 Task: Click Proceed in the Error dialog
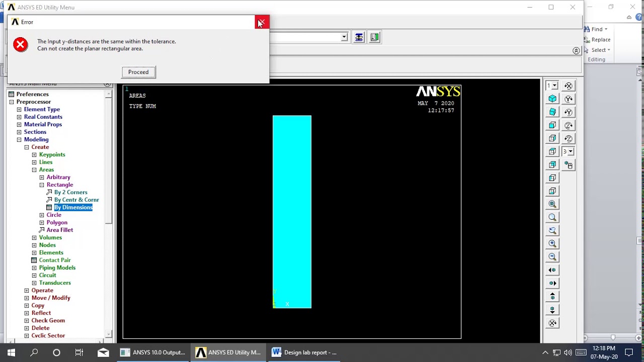tap(138, 72)
